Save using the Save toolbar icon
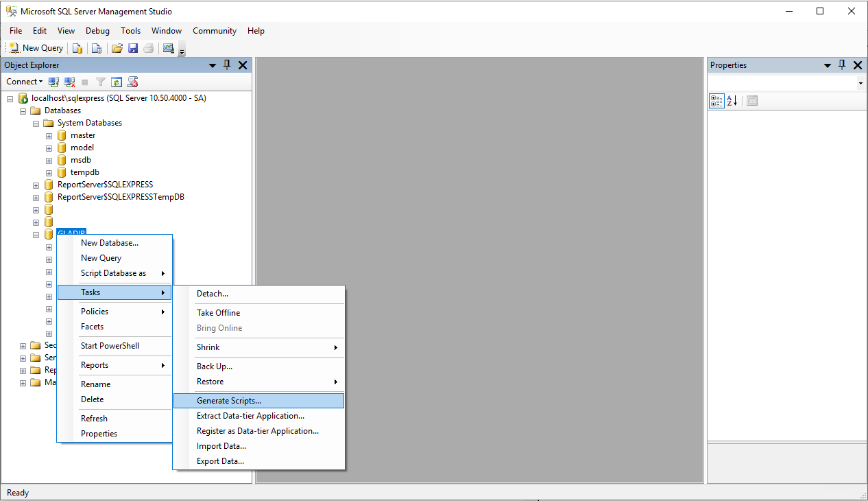The image size is (868, 501). (x=133, y=47)
